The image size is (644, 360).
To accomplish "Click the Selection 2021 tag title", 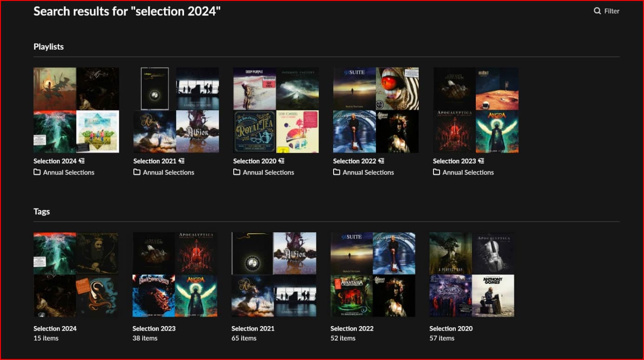I will pyautogui.click(x=253, y=328).
